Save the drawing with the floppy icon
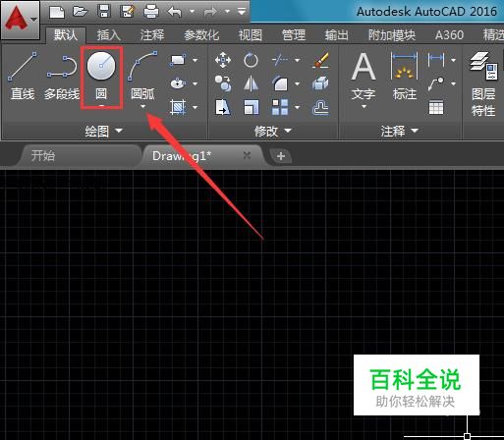The image size is (504, 440). coord(104,12)
